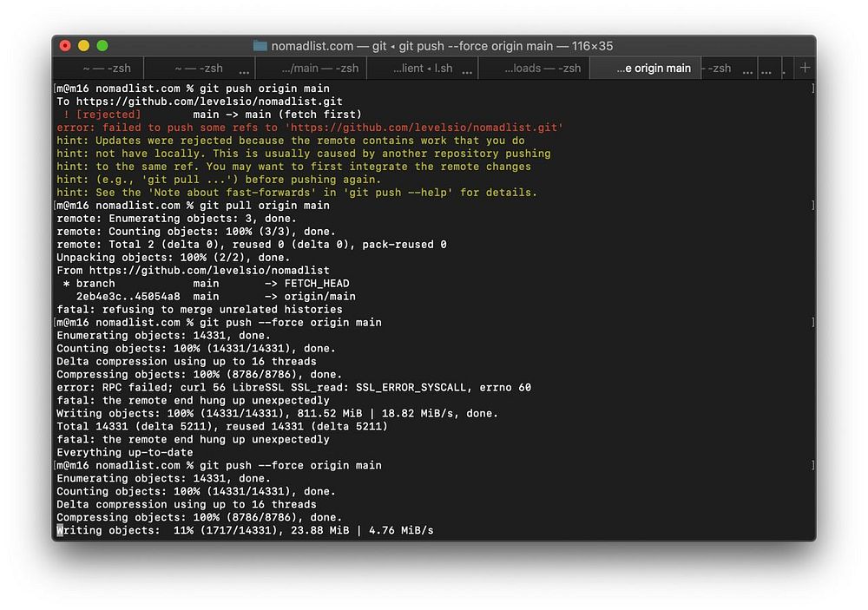The image size is (868, 610).
Task: Select the '...lient ◂ l.sh' tab
Action: click(x=423, y=68)
